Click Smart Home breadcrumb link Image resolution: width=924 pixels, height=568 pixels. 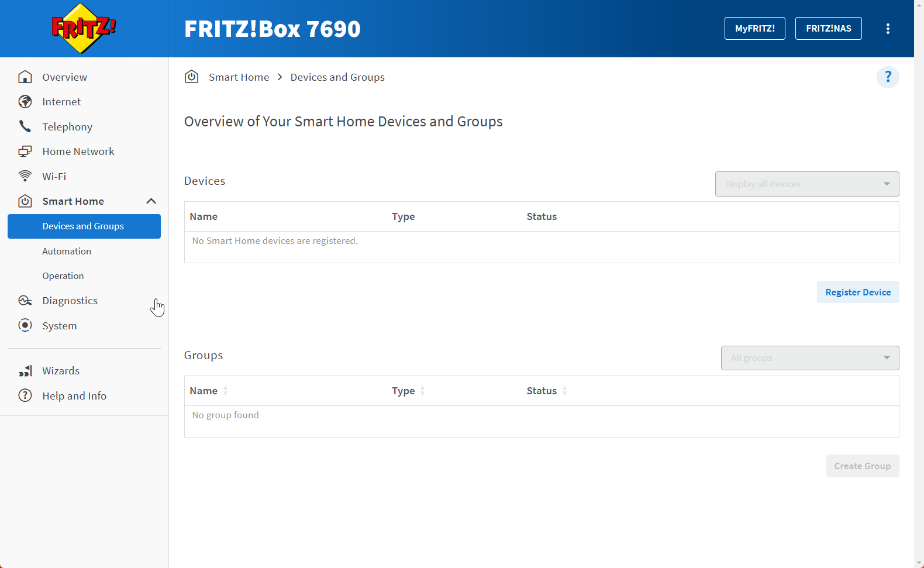point(239,77)
